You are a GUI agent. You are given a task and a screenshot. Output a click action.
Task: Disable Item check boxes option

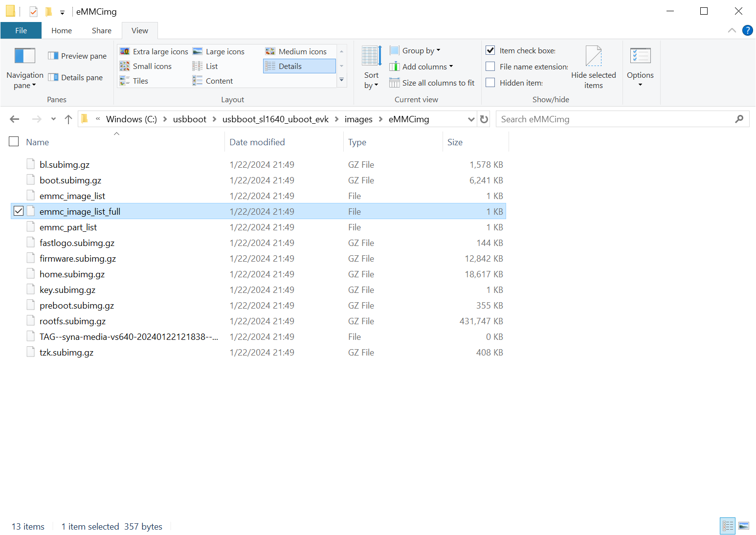tap(490, 50)
